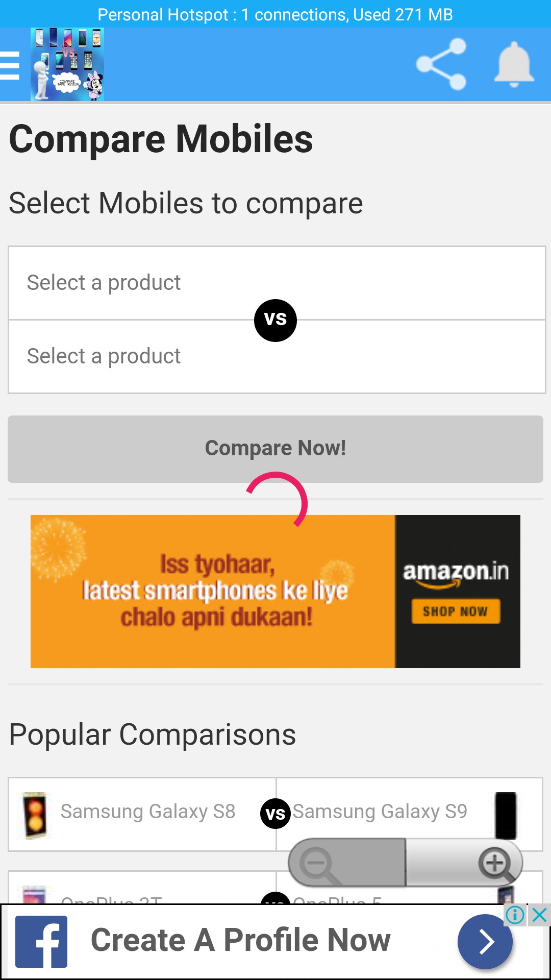Tap the app logo thumbnail
Viewport: 551px width, 980px height.
67,64
